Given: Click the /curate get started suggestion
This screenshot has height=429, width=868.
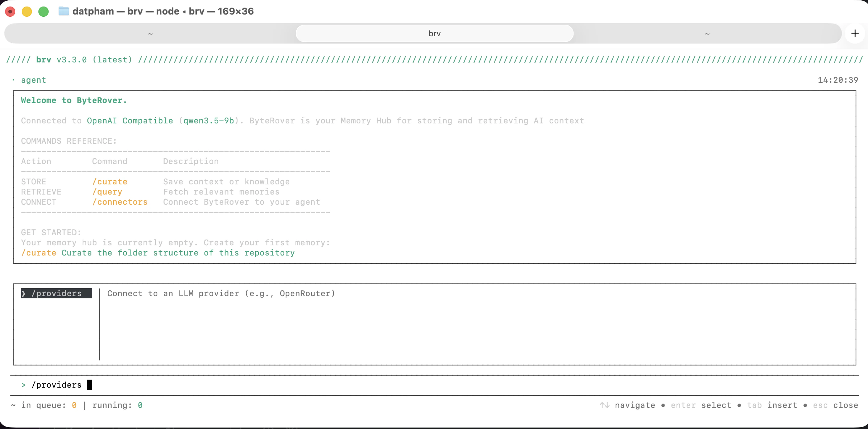Looking at the screenshot, I should click(38, 253).
